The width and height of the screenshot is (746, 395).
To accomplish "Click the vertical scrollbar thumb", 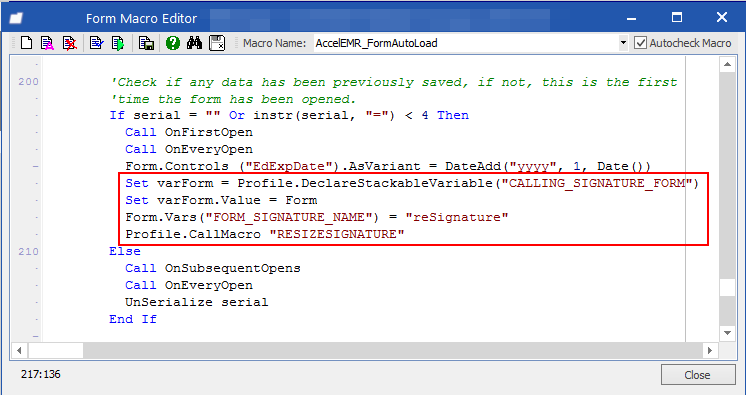I will point(727,288).
